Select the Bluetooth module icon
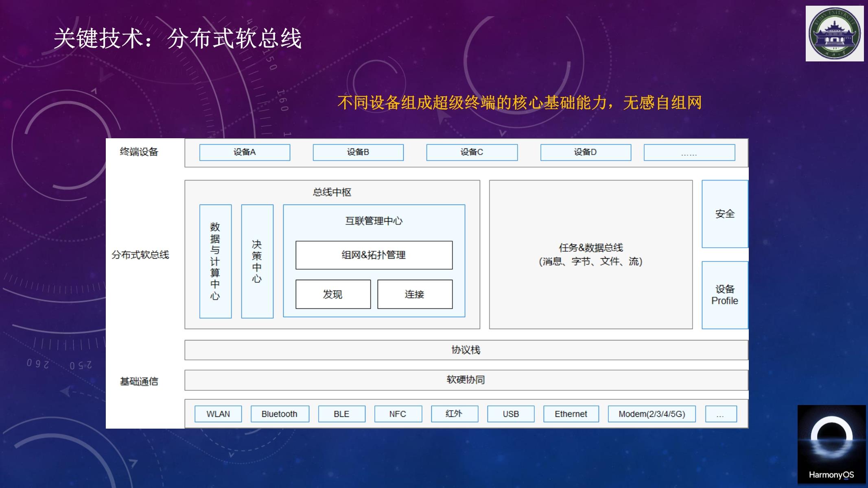868x488 pixels. [278, 413]
